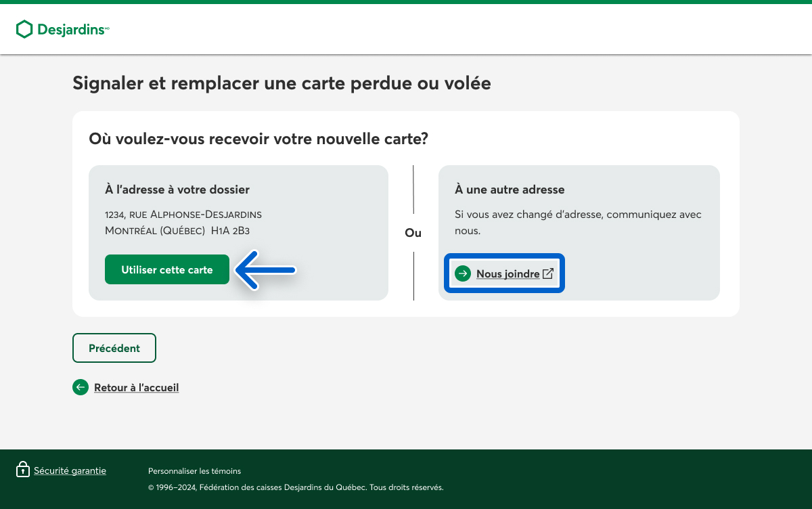The height and width of the screenshot is (509, 812).
Task: Click the street address line 1234, rue Alphonse-Desjardins
Action: coord(183,215)
